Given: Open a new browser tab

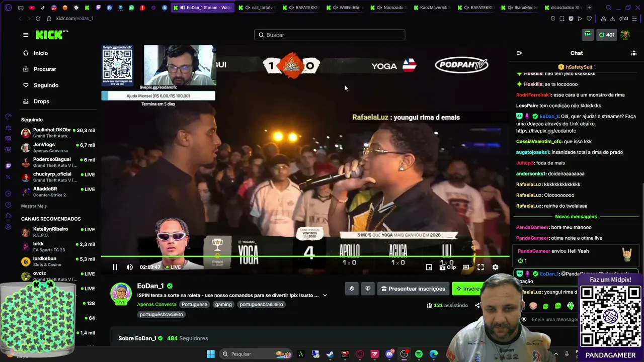Looking at the screenshot, I should (589, 8).
